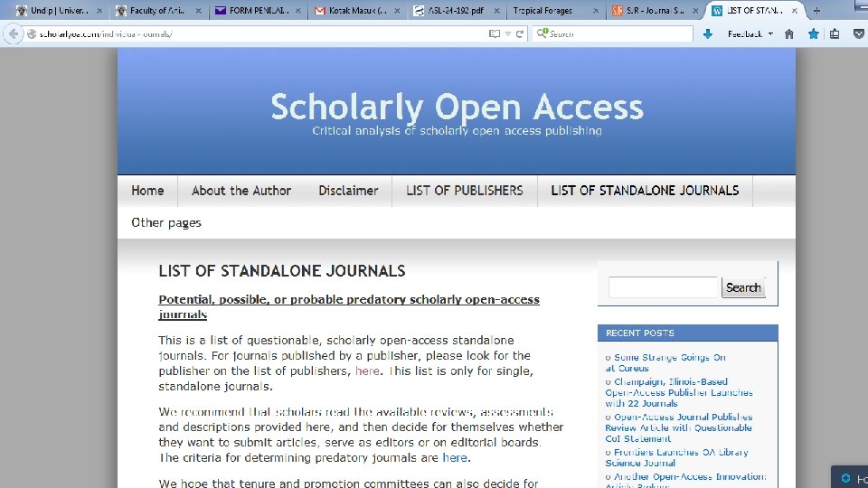868x488 pixels.
Task: Follow the 'here' link for predatory criteria
Action: point(455,458)
